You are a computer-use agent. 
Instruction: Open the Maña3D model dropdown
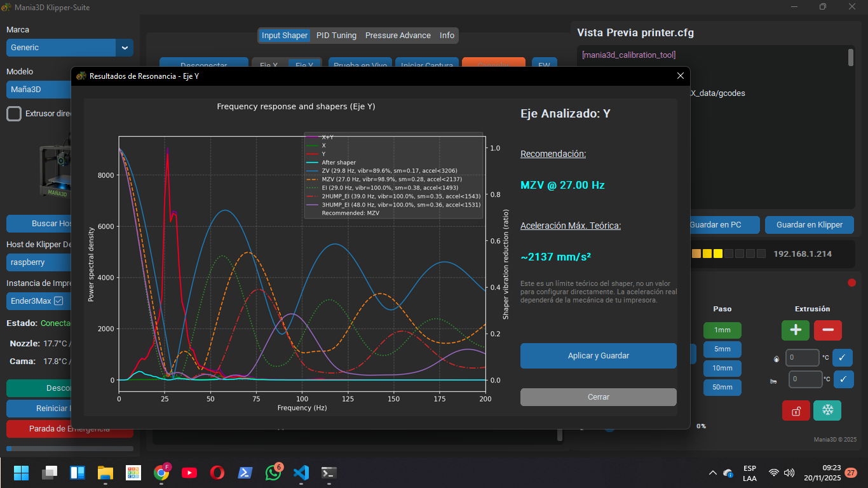pos(38,90)
